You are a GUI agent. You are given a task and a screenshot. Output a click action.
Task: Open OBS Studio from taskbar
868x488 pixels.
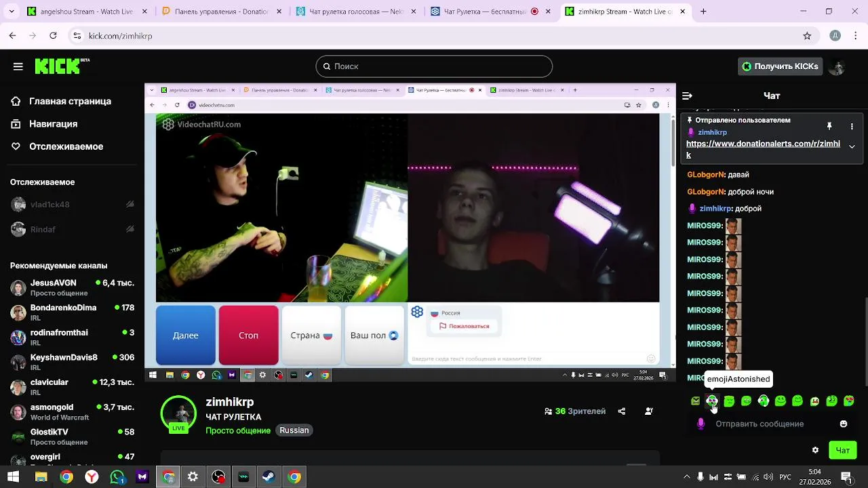[218, 477]
